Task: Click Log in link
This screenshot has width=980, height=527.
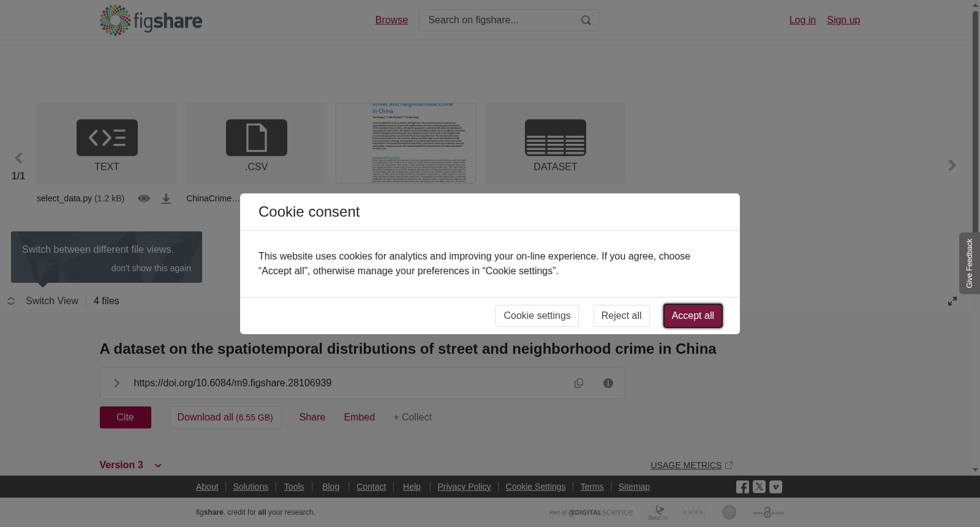Action: tap(802, 20)
